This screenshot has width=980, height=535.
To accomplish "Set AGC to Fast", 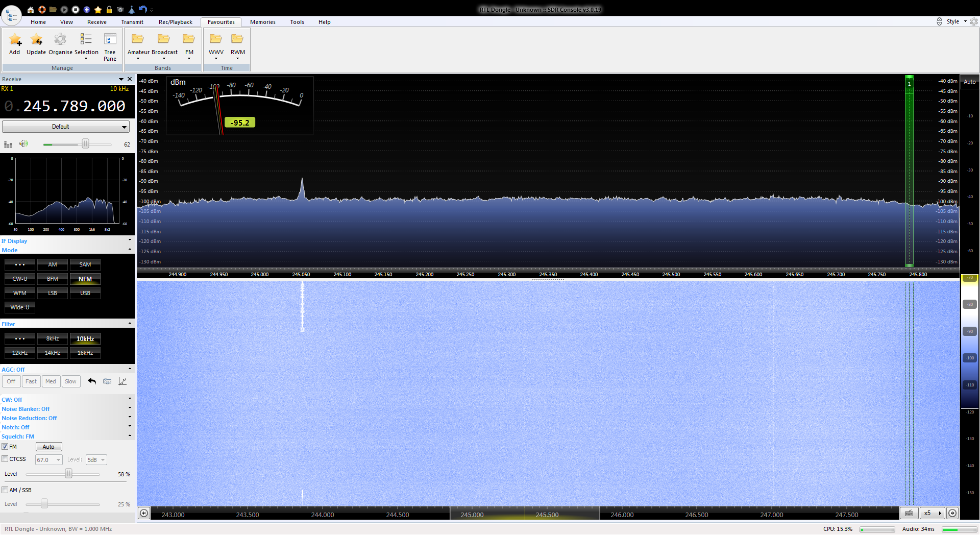I will [31, 381].
